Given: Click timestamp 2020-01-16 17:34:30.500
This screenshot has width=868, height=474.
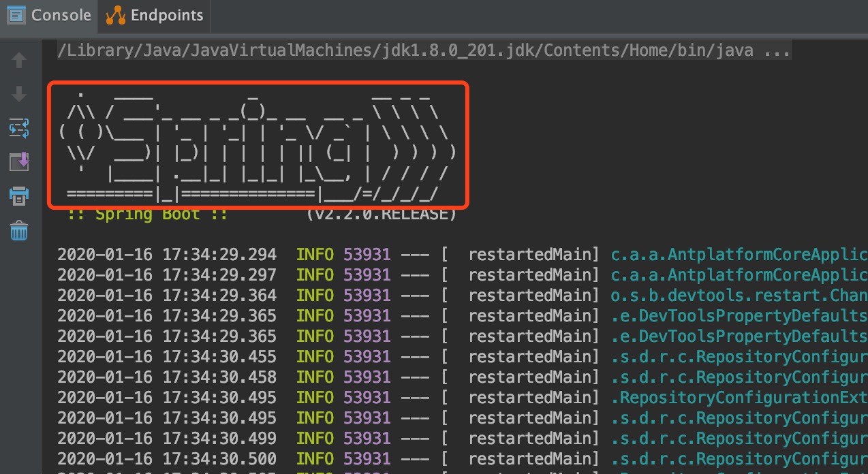Looking at the screenshot, I should pyautogui.click(x=167, y=459).
